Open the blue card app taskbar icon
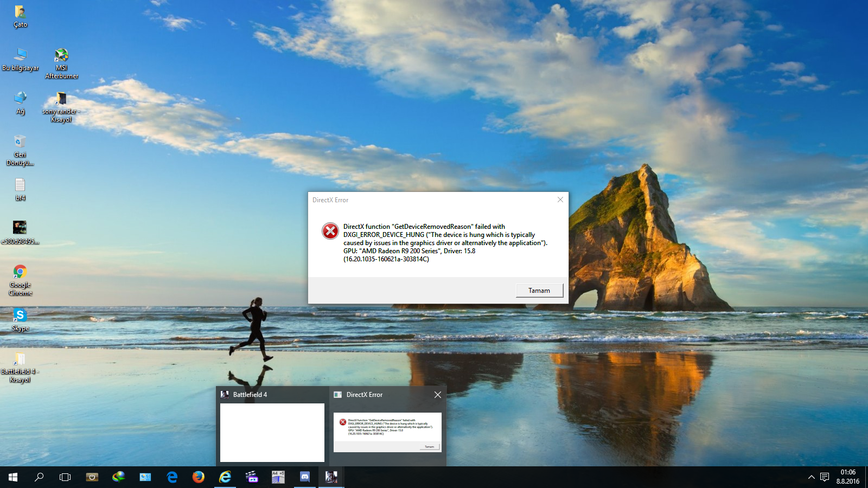 (145, 477)
